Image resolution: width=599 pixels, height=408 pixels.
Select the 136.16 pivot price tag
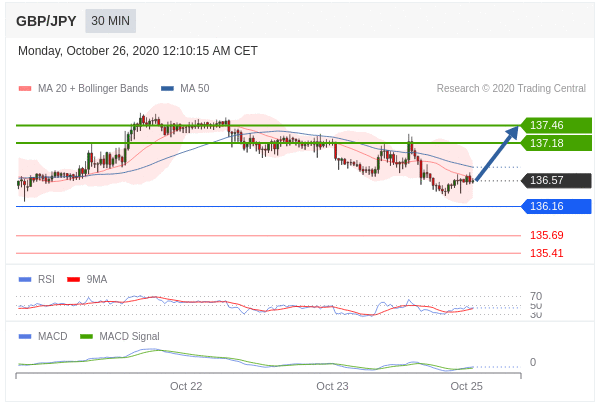[x=557, y=206]
